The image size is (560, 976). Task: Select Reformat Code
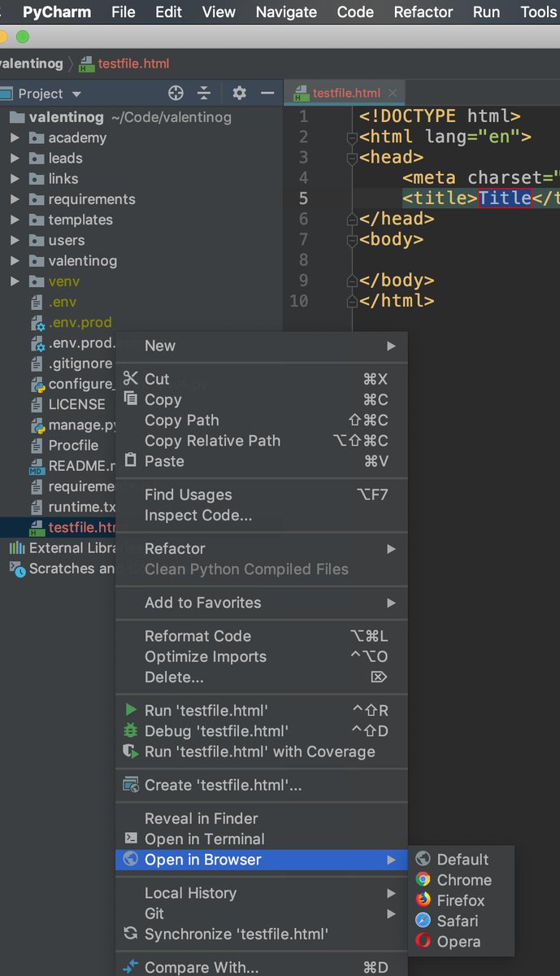tap(262, 636)
